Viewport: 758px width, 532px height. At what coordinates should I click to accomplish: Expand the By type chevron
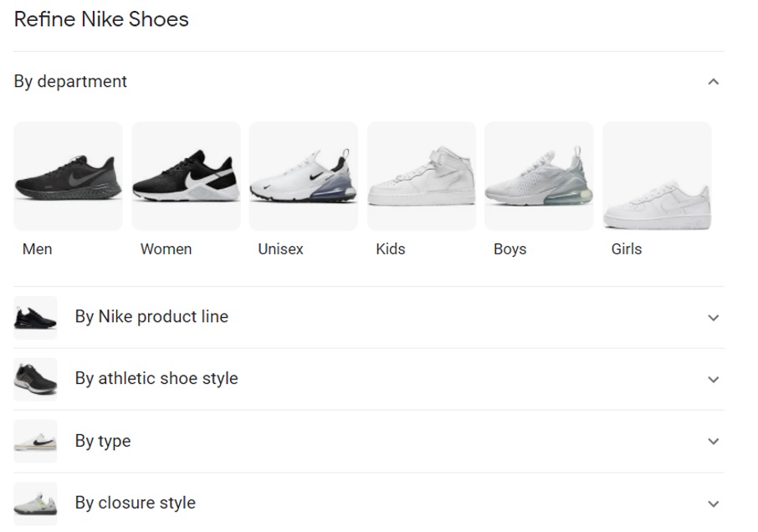coord(713,442)
